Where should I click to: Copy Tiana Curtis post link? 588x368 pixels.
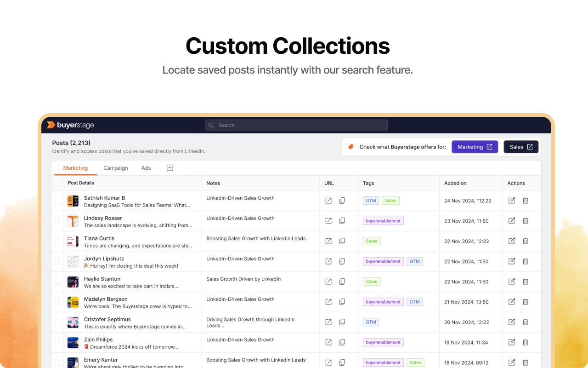tap(342, 241)
